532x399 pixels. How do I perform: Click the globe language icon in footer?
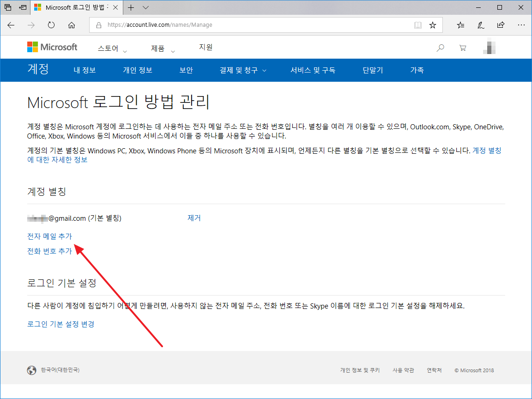[x=31, y=370]
